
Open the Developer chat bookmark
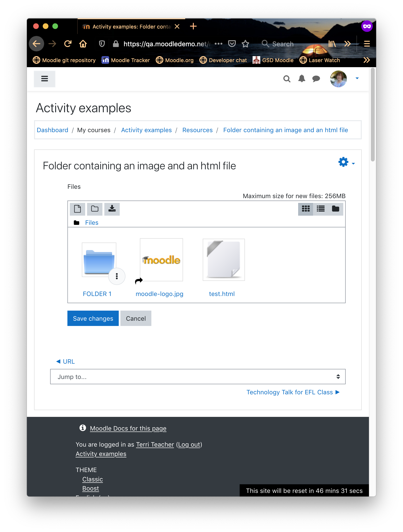223,60
